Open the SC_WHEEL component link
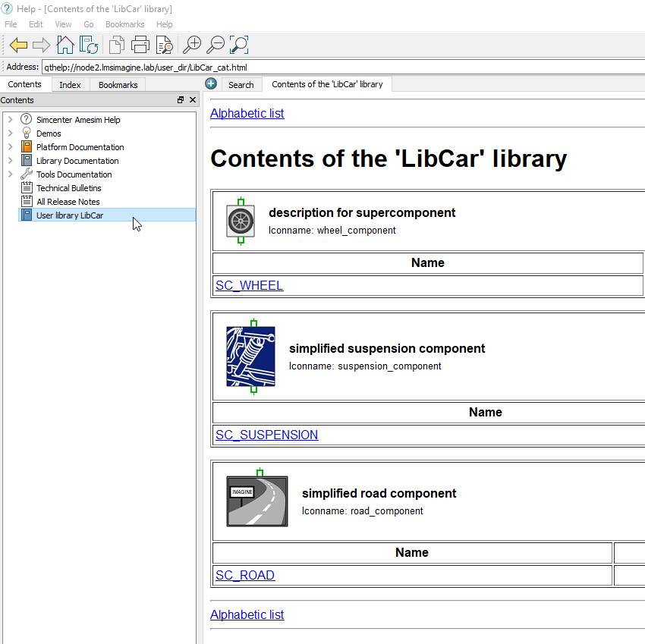The width and height of the screenshot is (645, 644). pyautogui.click(x=249, y=285)
